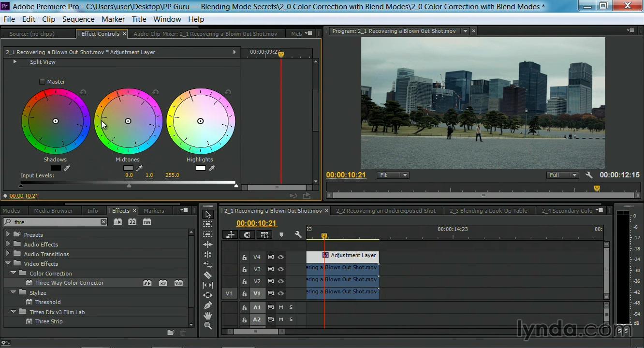644x348 pixels.
Task: Mute audio track A1
Action: tap(281, 307)
